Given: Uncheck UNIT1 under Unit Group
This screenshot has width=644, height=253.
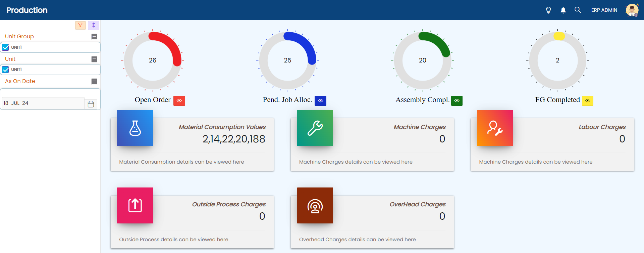Looking at the screenshot, I should (6, 47).
